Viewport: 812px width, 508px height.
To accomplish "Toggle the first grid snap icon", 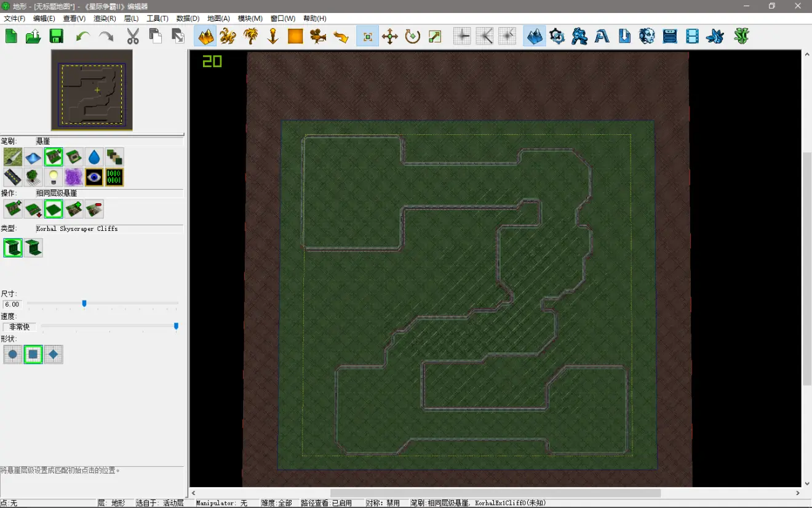I will coord(462,36).
